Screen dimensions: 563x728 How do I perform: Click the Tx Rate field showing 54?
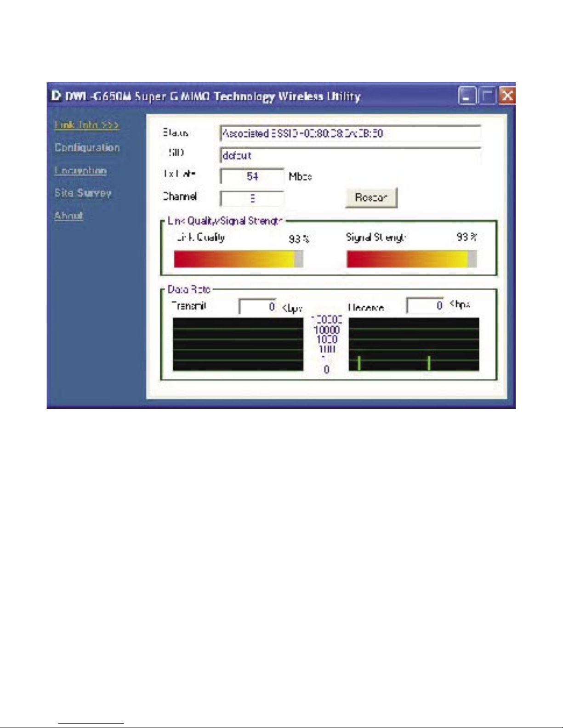coord(252,176)
